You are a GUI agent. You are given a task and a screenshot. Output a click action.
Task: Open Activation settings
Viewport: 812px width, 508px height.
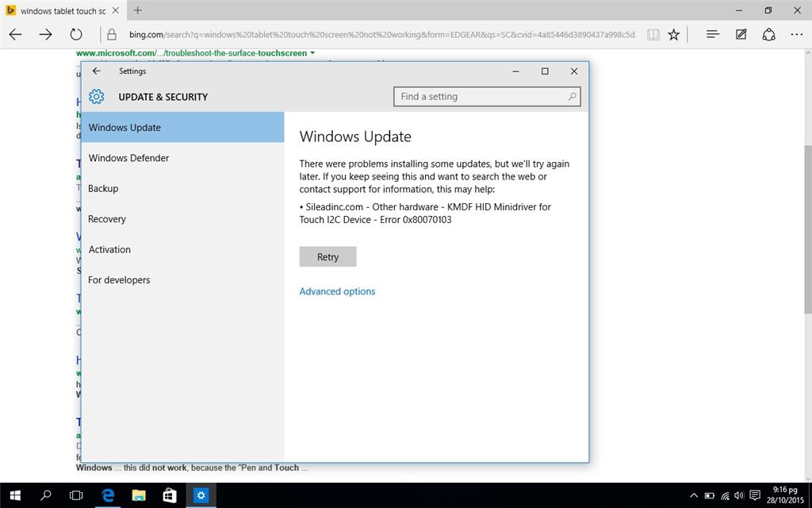pyautogui.click(x=183, y=249)
